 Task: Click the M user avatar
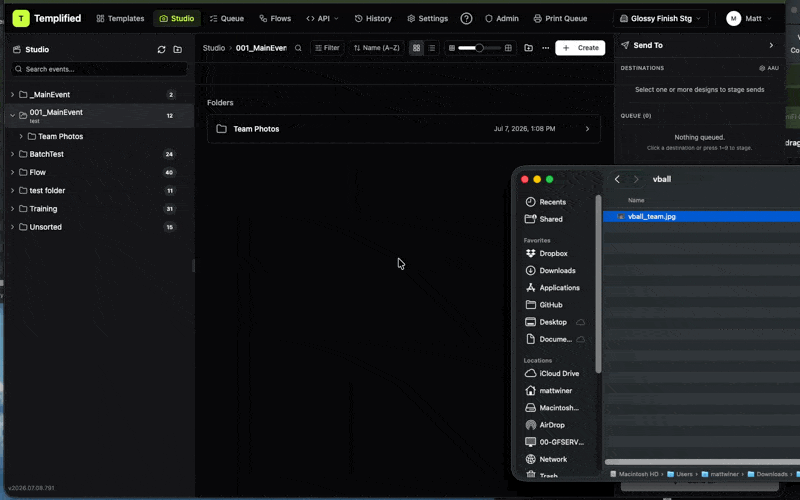[733, 18]
